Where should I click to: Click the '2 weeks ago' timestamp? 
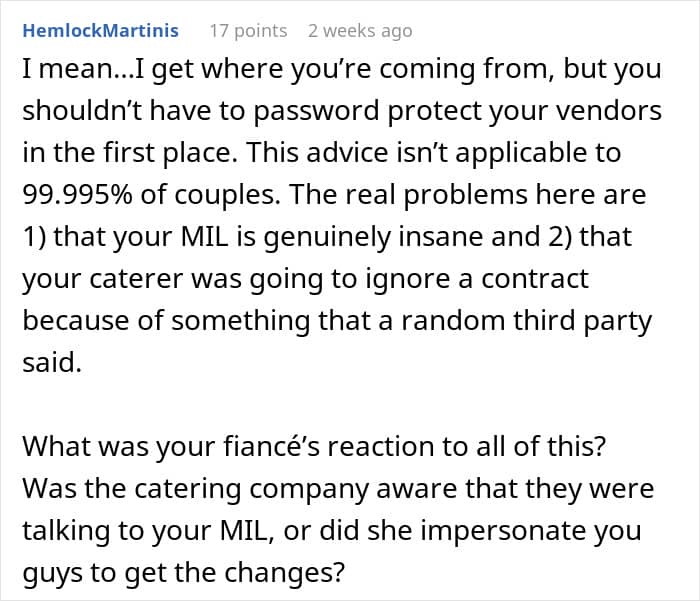pyautogui.click(x=360, y=31)
